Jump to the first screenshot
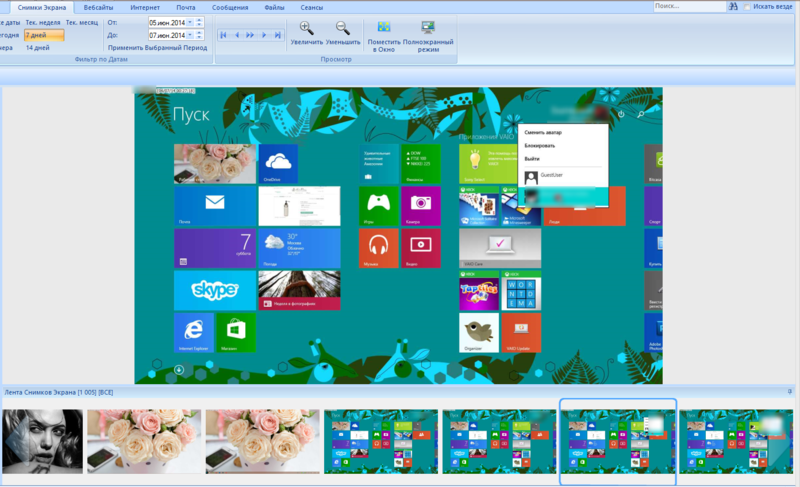The height and width of the screenshot is (487, 800). [x=223, y=35]
